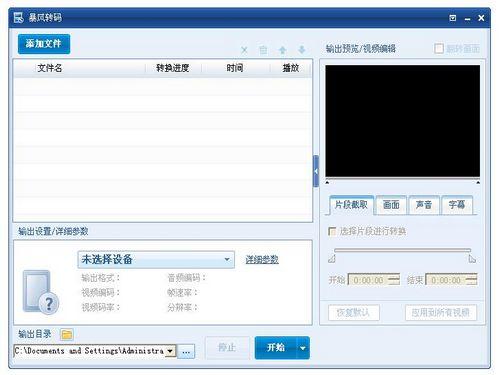Click the clip range slider track
Screen dimensions: 500x375
(x=402, y=250)
